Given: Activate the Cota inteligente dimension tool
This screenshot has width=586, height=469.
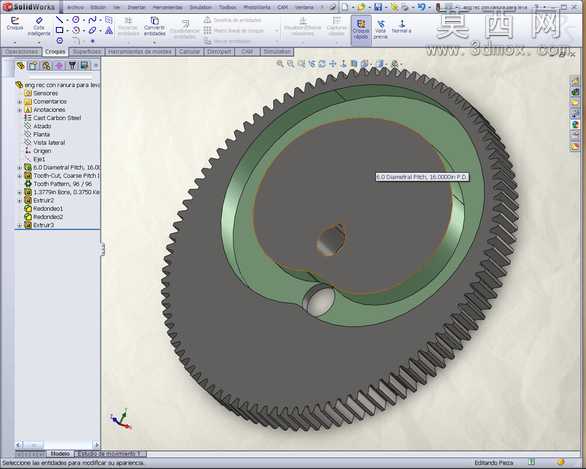Looking at the screenshot, I should pos(38,26).
